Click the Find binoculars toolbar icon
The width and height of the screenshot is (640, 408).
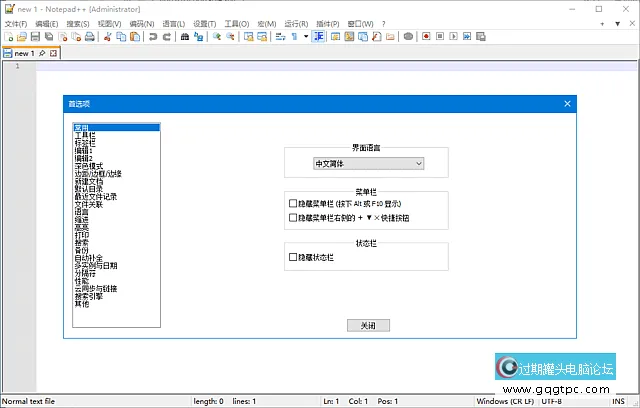tap(185, 36)
